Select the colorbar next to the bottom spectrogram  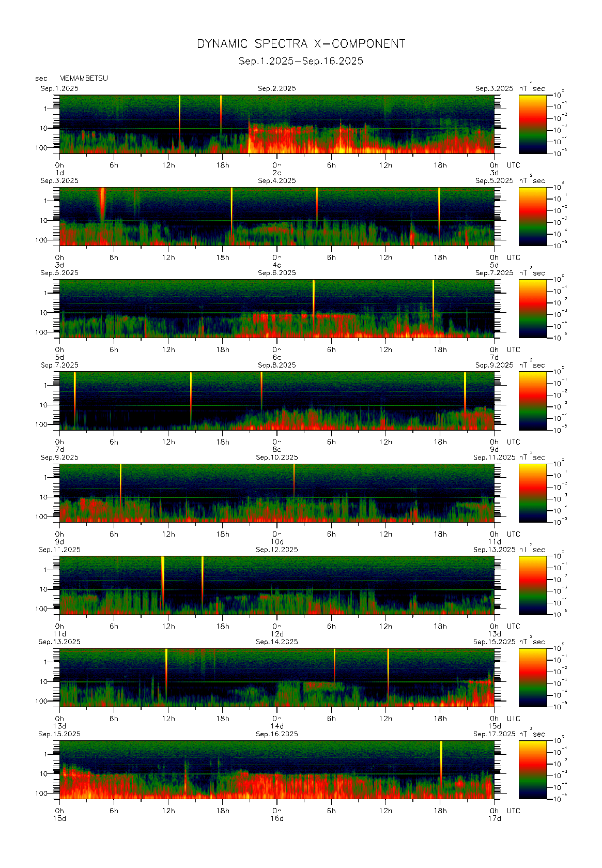532,769
